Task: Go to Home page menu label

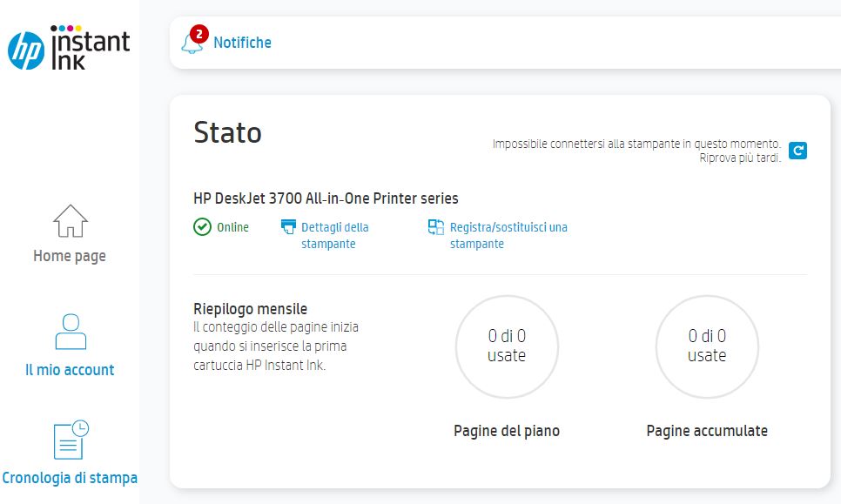Action: click(x=70, y=256)
